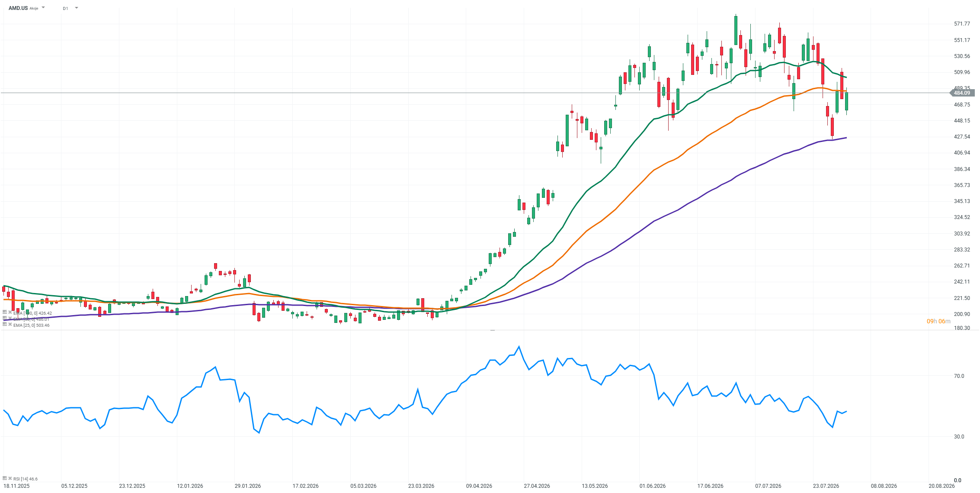Click the RSI 70.0 level label
The height and width of the screenshot is (493, 980).
tap(959, 376)
